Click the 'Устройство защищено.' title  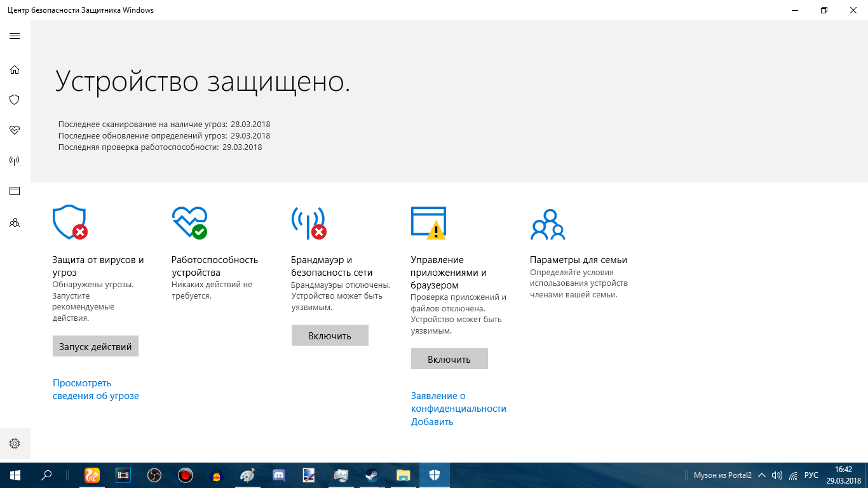[x=203, y=82]
